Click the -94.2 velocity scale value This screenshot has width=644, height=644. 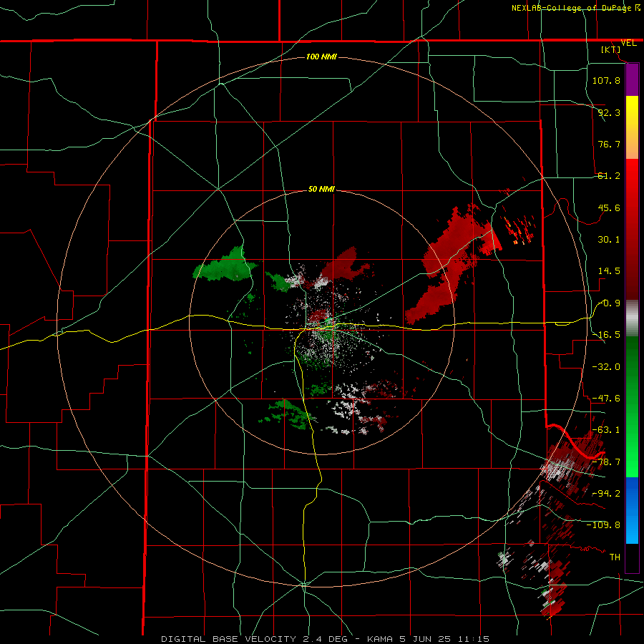606,494
